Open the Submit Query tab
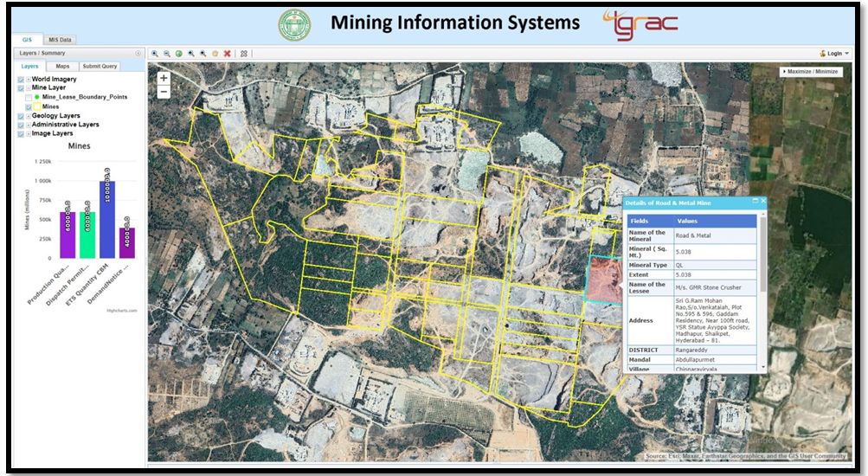The height and width of the screenshot is (476, 868). [x=100, y=66]
